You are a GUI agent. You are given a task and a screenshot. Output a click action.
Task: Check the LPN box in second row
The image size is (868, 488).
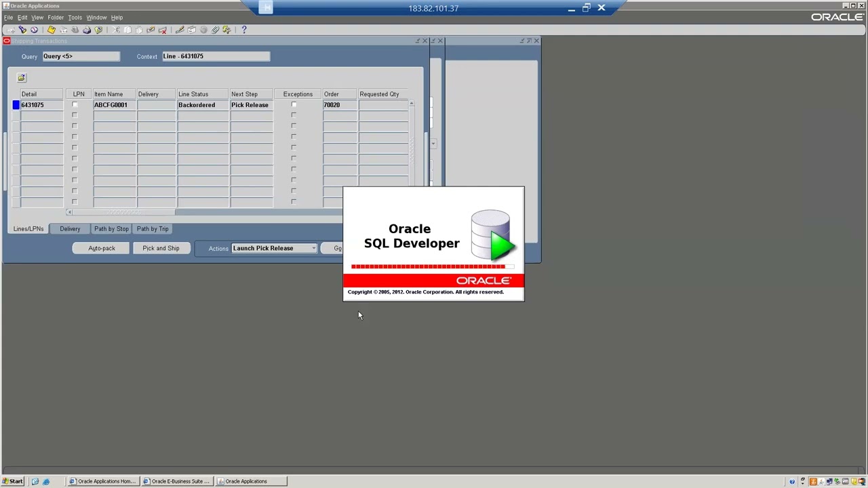75,115
